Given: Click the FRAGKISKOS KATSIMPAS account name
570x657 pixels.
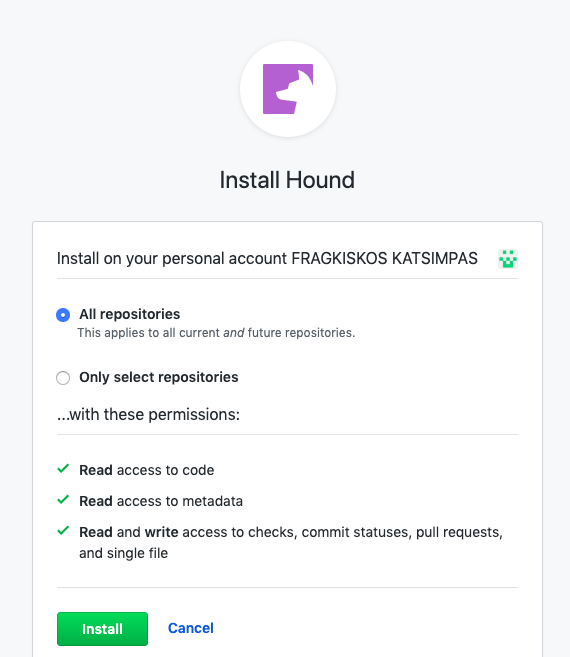Looking at the screenshot, I should click(384, 259).
